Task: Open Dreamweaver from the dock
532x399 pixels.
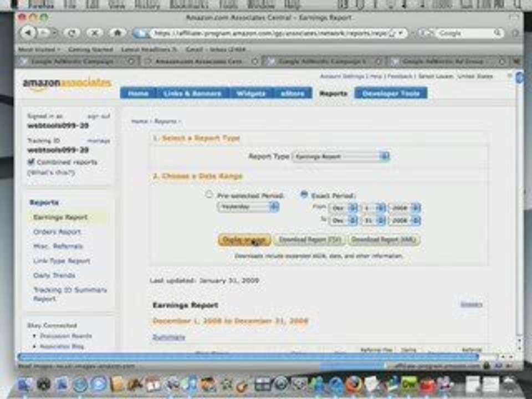Action: [409, 385]
